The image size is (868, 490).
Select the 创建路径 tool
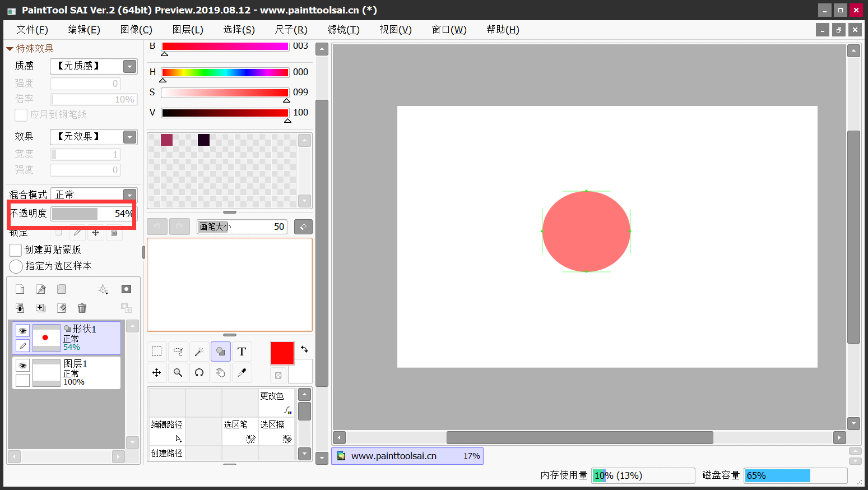(x=167, y=453)
